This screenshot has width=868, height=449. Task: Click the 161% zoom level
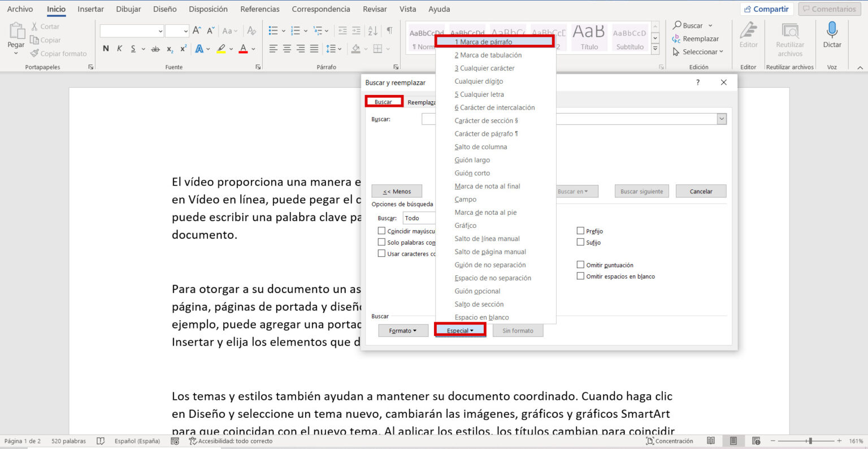(856, 441)
